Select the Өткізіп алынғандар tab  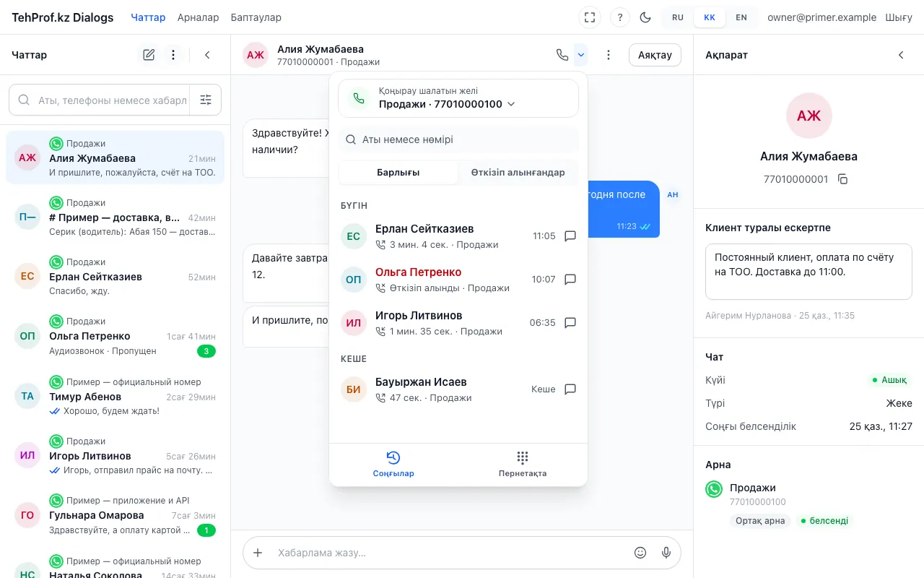[x=518, y=173]
